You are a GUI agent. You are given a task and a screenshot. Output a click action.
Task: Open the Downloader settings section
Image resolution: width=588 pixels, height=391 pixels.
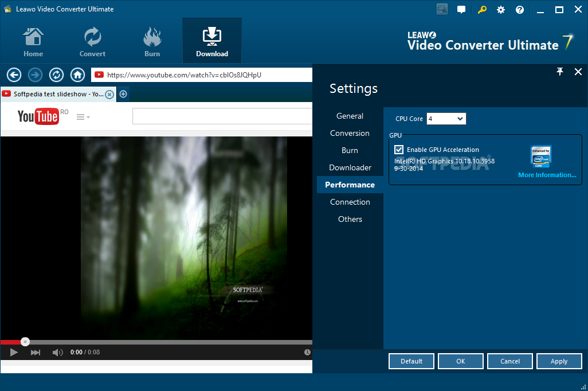pyautogui.click(x=350, y=168)
